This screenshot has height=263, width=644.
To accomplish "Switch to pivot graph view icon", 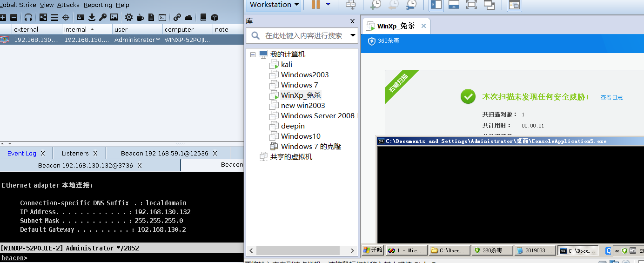I will [43, 17].
